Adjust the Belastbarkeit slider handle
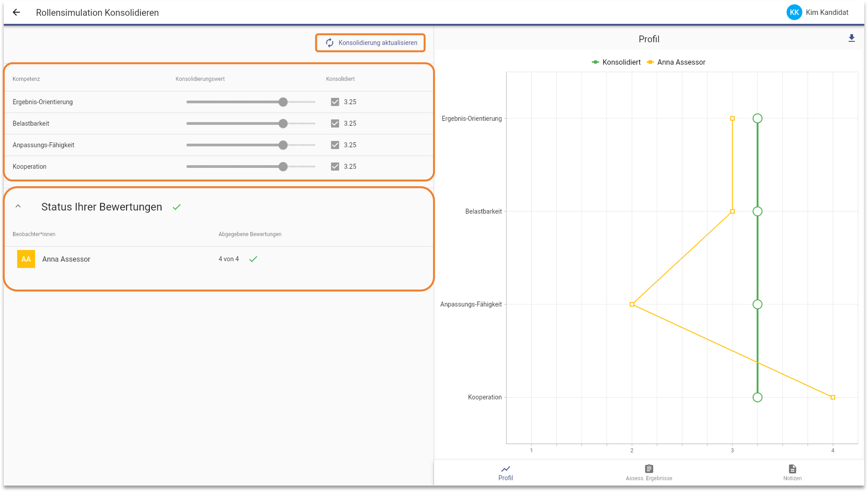 coord(283,123)
